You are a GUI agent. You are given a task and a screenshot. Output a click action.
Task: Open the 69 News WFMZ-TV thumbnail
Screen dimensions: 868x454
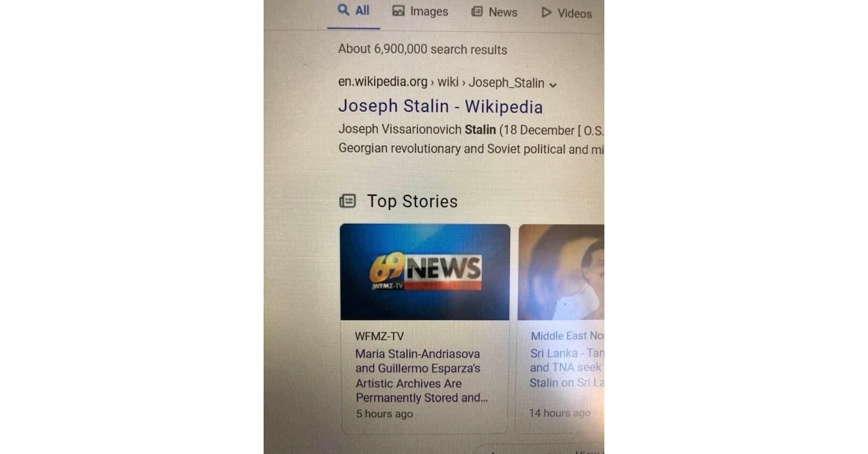pyautogui.click(x=425, y=272)
